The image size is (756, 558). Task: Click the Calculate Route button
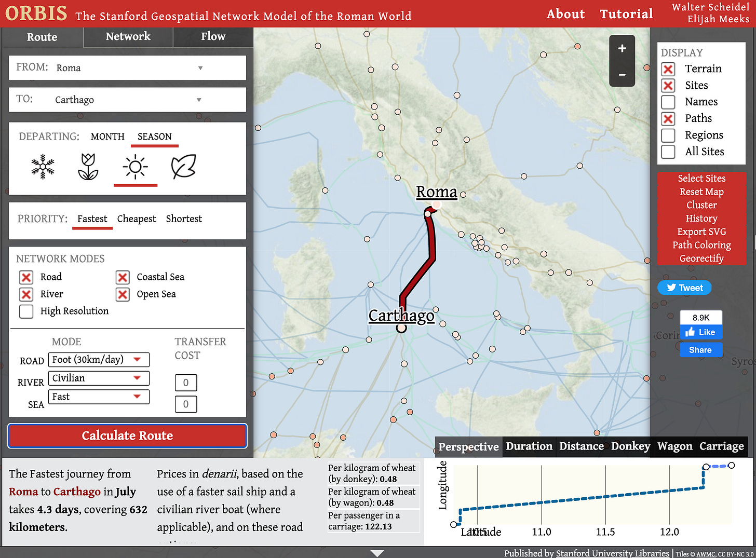127,436
